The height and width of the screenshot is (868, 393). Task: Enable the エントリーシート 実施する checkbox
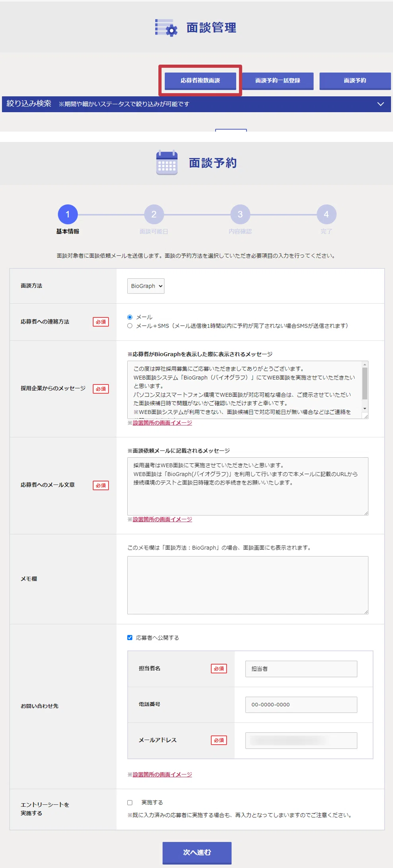coord(130,802)
